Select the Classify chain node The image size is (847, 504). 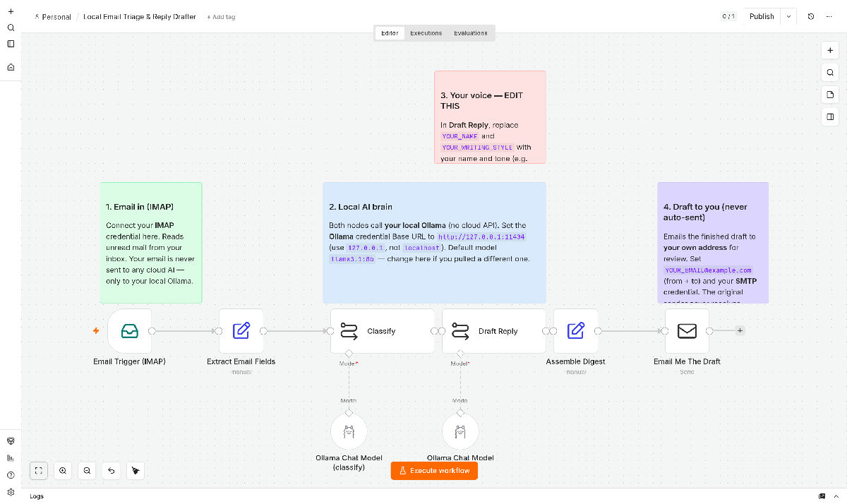383,331
